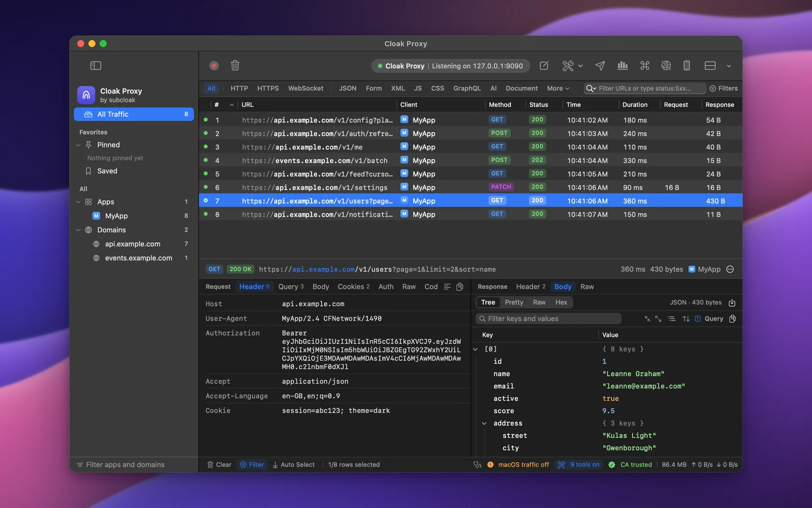The width and height of the screenshot is (812, 508).
Task: Switch to the WebSocket filter tab
Action: [306, 88]
